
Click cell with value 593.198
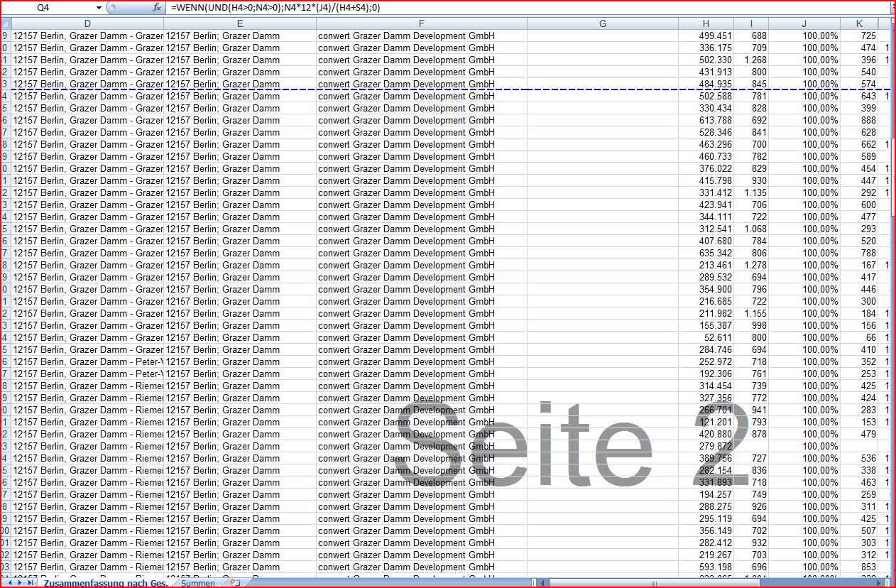(706, 567)
